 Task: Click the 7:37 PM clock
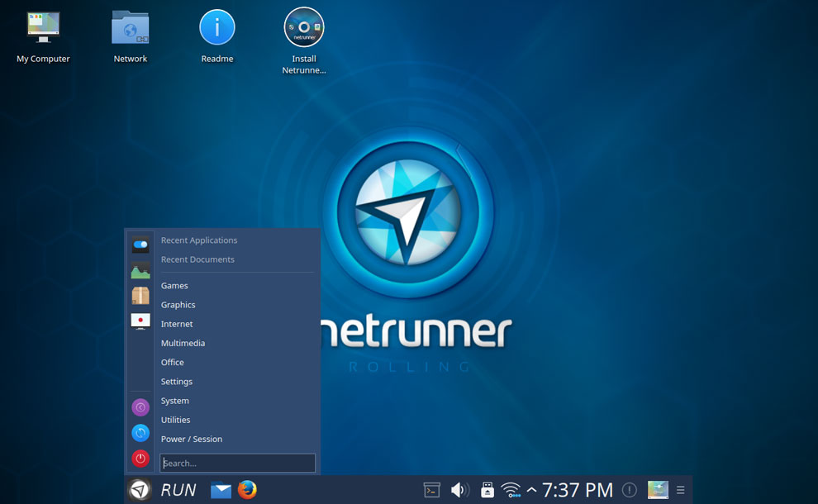577,490
